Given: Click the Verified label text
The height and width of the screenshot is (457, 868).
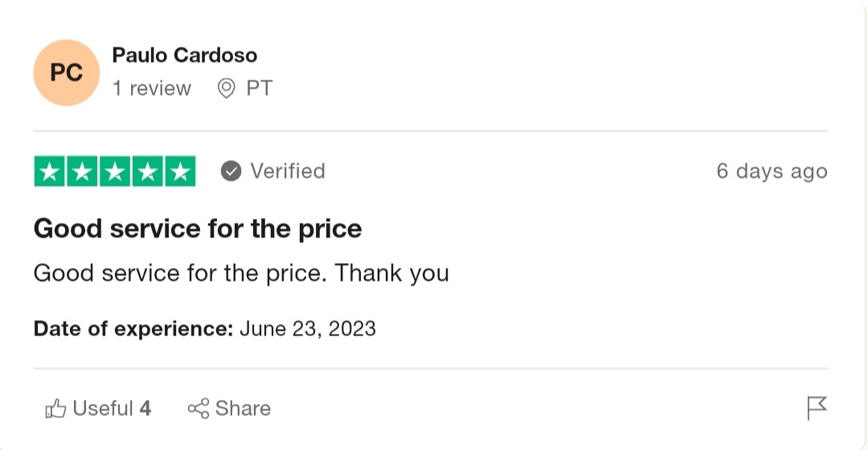Looking at the screenshot, I should click(x=287, y=171).
